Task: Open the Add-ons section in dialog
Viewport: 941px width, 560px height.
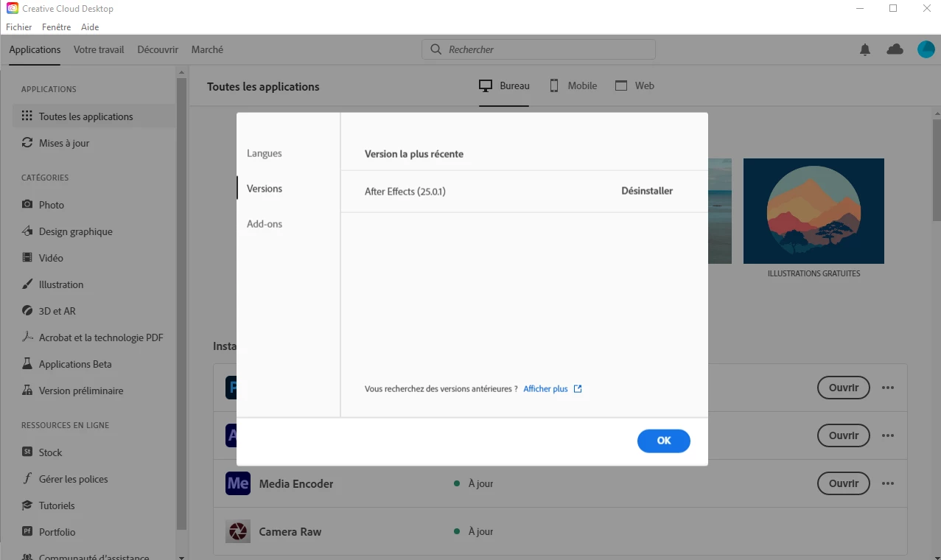Action: click(265, 224)
